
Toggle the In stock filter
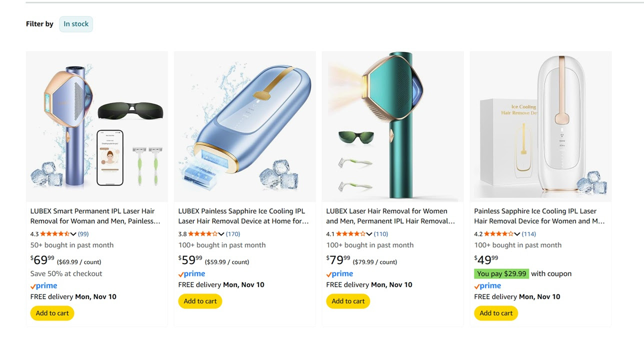[x=76, y=24]
